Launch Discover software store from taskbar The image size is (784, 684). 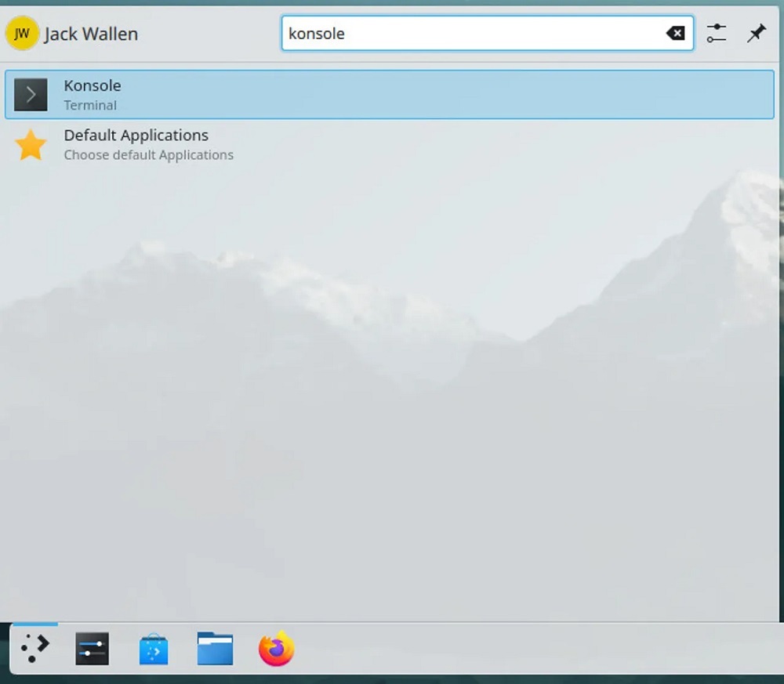click(154, 649)
